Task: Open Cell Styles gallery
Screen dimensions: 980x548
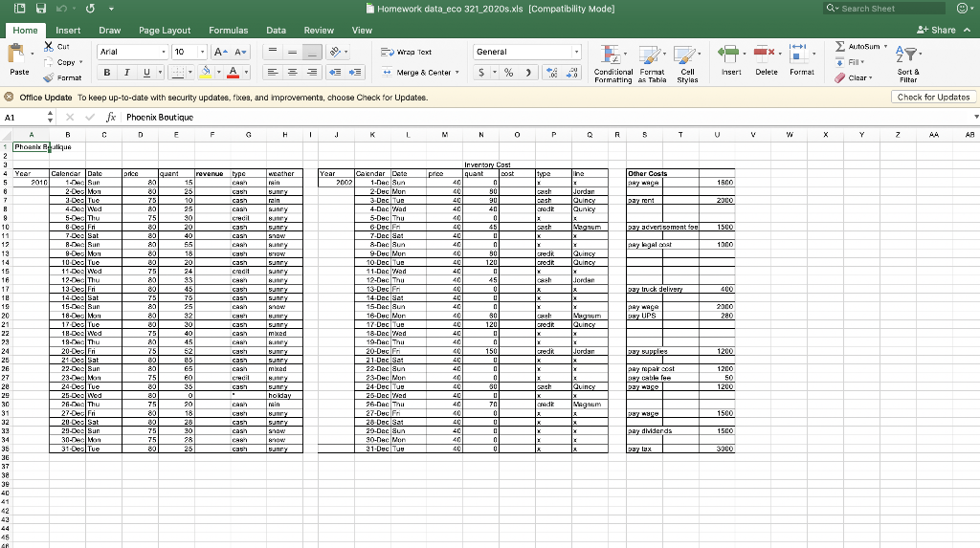Action: pyautogui.click(x=687, y=64)
